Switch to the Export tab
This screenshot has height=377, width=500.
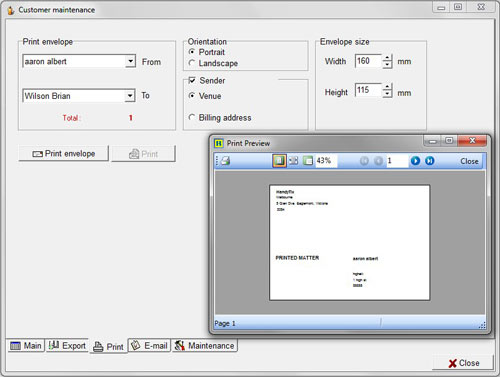click(x=67, y=346)
